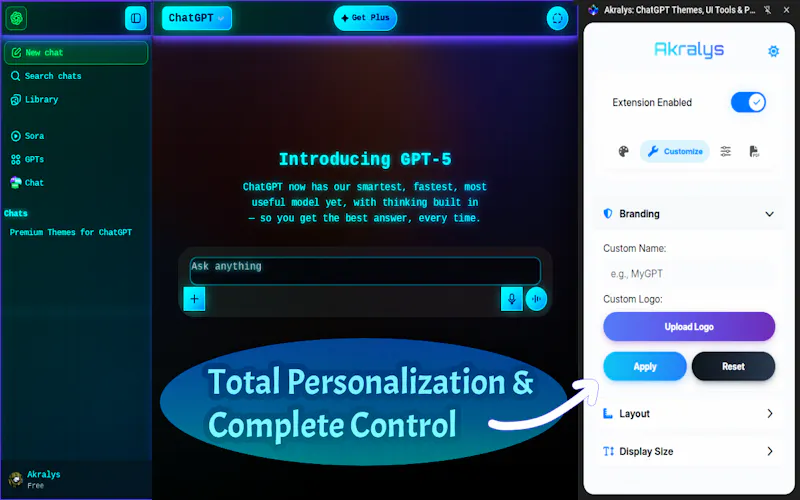Screen dimensions: 800x500
Task: Focus the Ask anything input field
Action: 365,270
